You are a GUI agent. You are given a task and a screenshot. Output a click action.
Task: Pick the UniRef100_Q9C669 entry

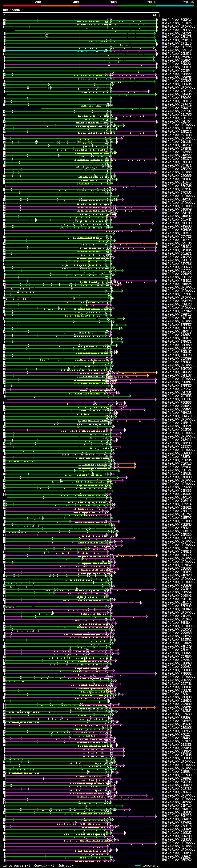[x=176, y=176]
